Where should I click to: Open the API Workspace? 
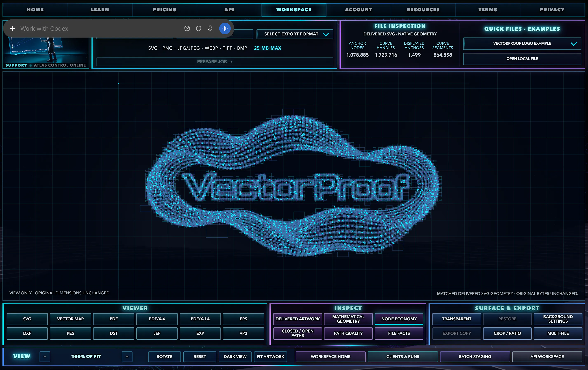[x=547, y=357]
